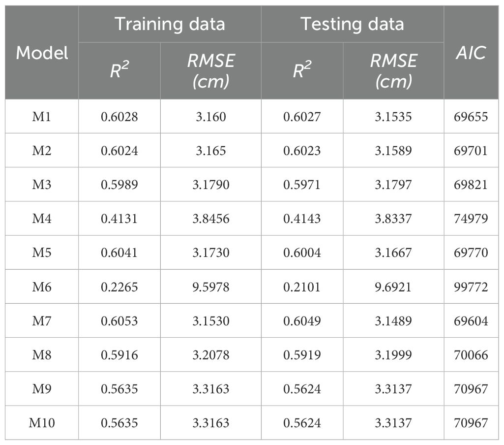The width and height of the screenshot is (504, 445).
Task: Click the Testing data R² header
Action: coord(302,71)
